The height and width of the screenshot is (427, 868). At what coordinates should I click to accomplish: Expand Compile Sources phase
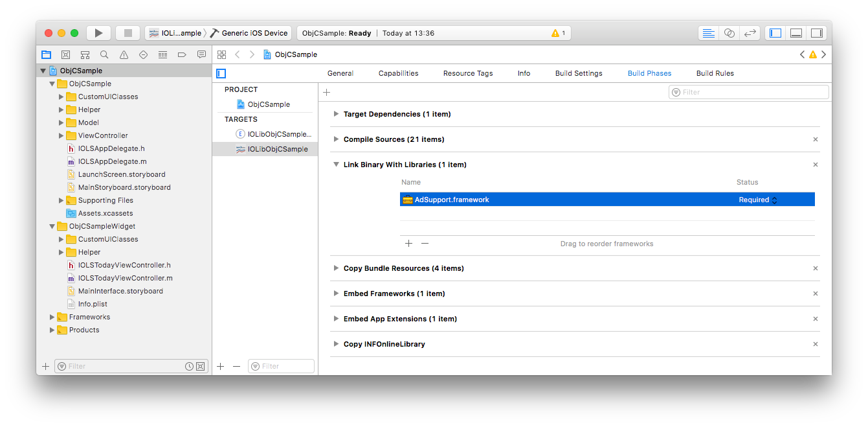336,139
